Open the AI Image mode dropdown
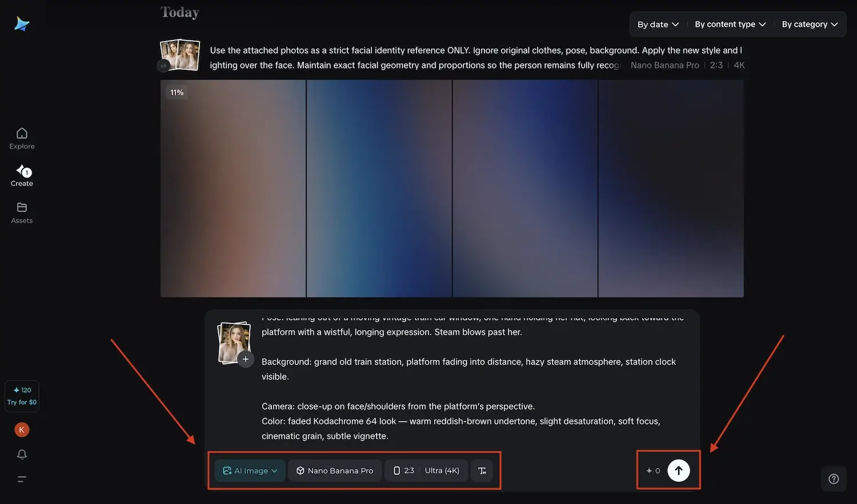This screenshot has width=857, height=504. click(250, 471)
